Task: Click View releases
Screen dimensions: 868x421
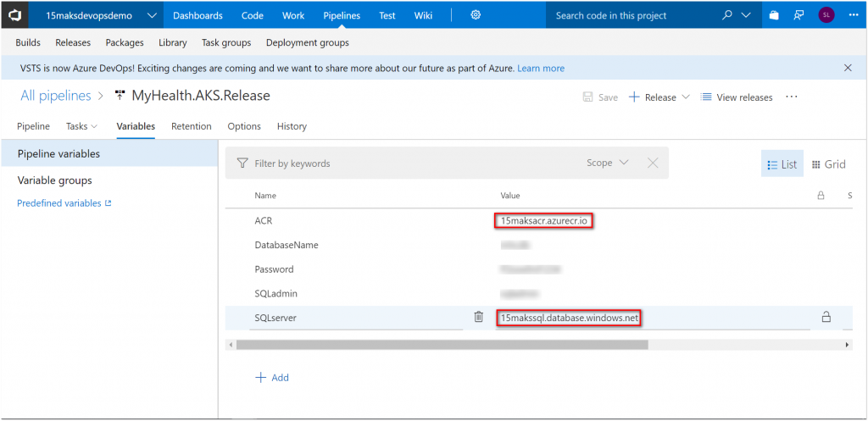Action: [x=737, y=97]
